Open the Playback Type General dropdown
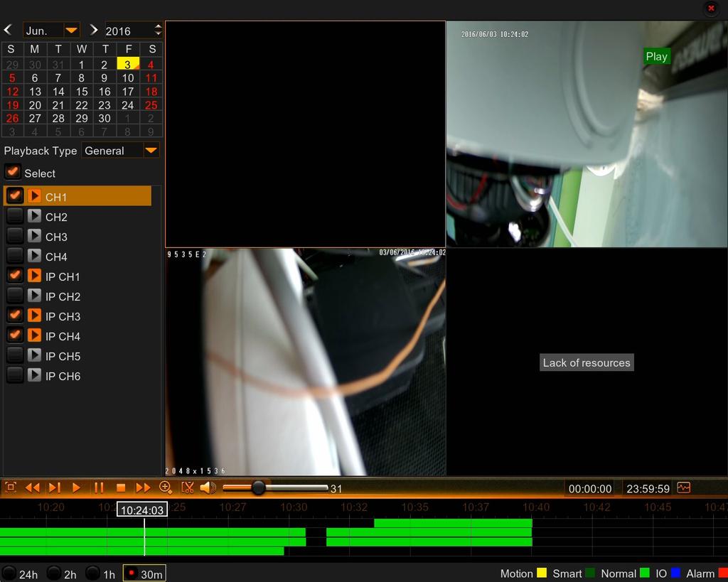 [x=120, y=151]
